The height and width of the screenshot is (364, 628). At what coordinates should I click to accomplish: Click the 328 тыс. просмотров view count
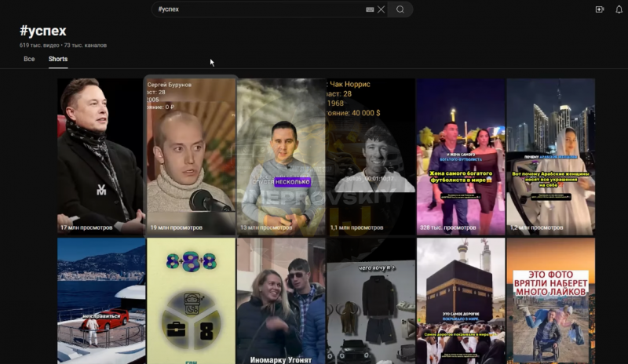click(447, 227)
